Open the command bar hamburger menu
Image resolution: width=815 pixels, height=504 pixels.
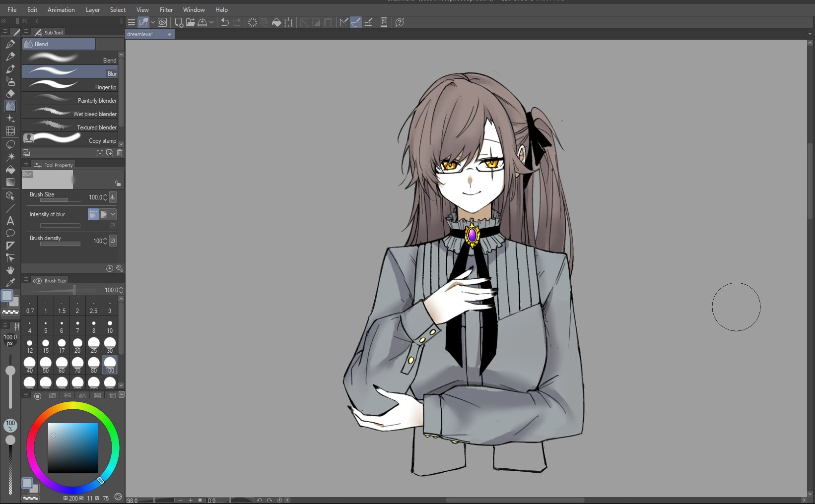[x=132, y=22]
